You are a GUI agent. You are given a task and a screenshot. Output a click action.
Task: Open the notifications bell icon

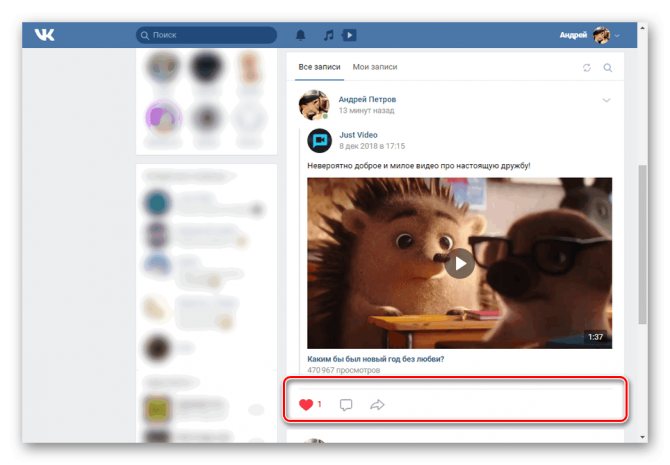click(301, 35)
